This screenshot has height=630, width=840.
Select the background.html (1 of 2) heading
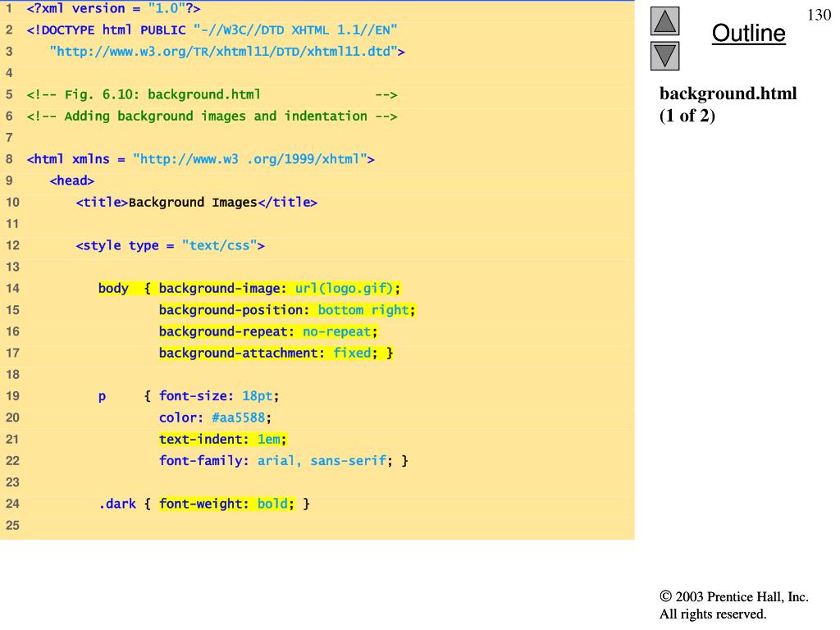pyautogui.click(x=728, y=104)
